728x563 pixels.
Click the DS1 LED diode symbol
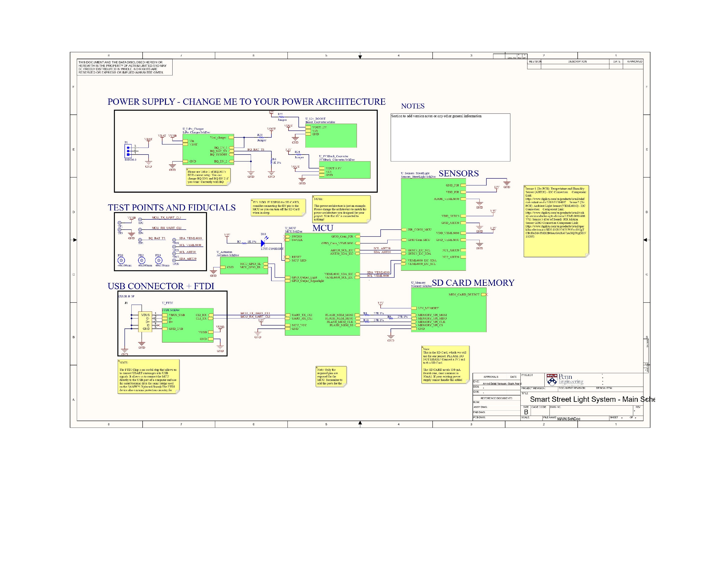pos(263,243)
